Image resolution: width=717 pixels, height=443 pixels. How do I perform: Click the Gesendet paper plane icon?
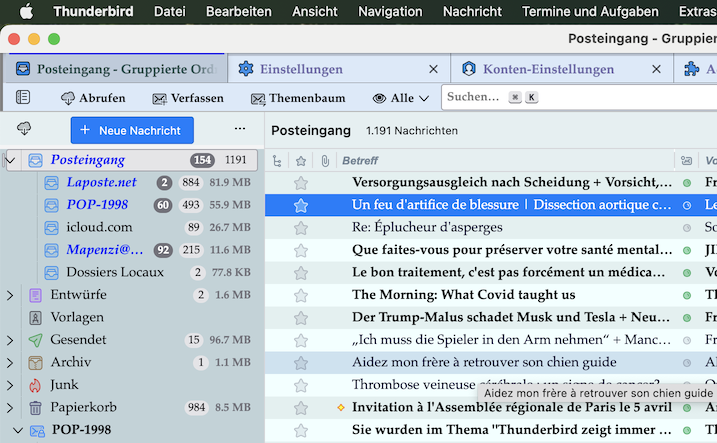[x=35, y=340]
